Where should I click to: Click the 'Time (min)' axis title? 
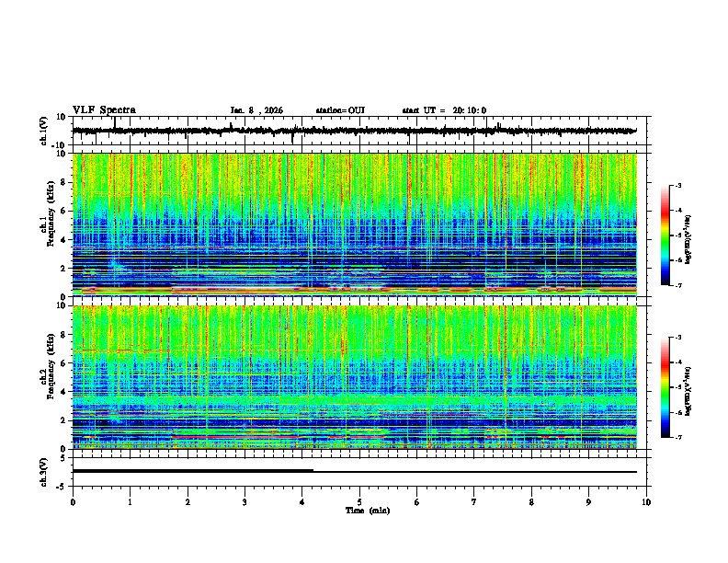(x=368, y=511)
